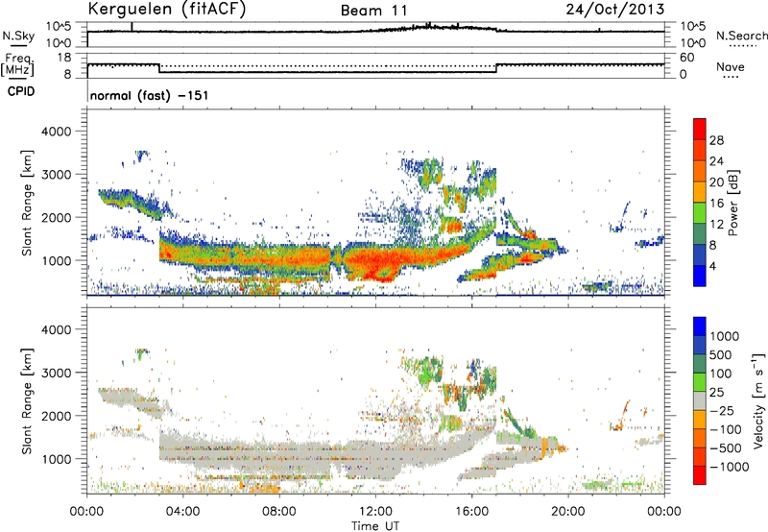Click the red bottom of velocity colorbar
768x532 pixels.
[x=700, y=475]
